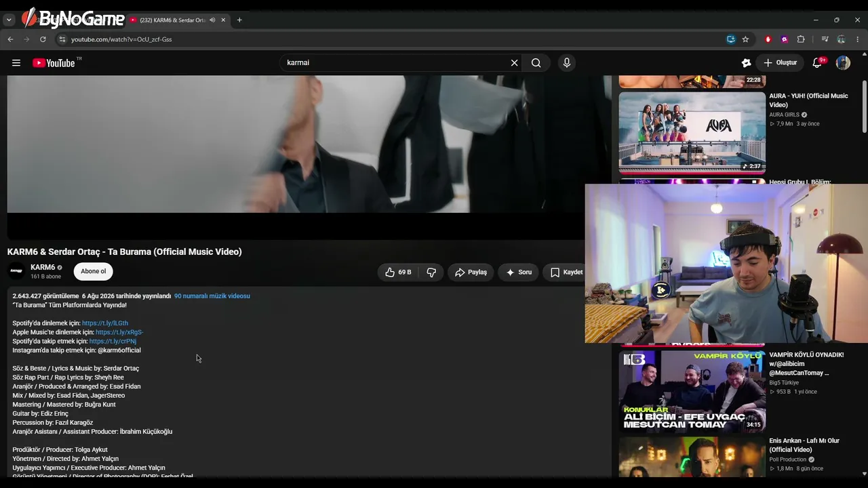Click the @karm6official Instagram handle text
This screenshot has width=868, height=488.
(x=119, y=350)
